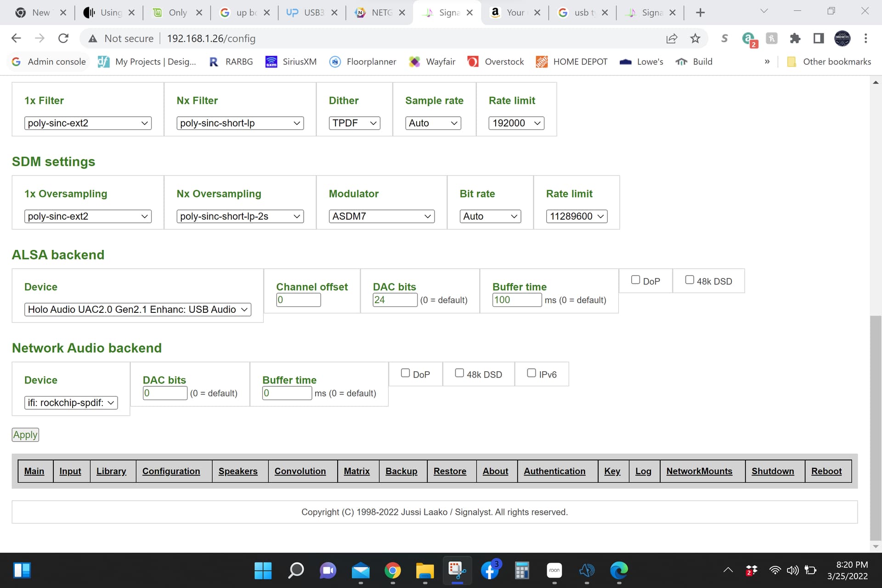Open the Roon app on the taskbar
882x588 pixels.
[x=554, y=571]
